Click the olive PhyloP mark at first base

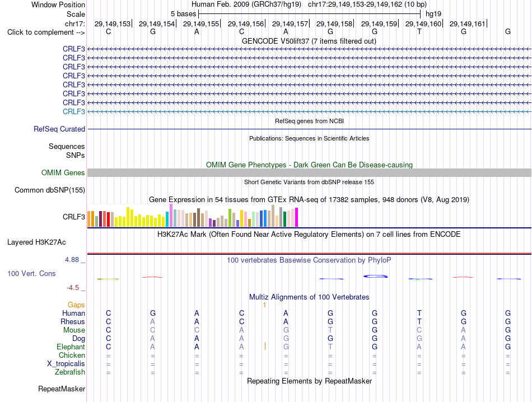click(108, 279)
